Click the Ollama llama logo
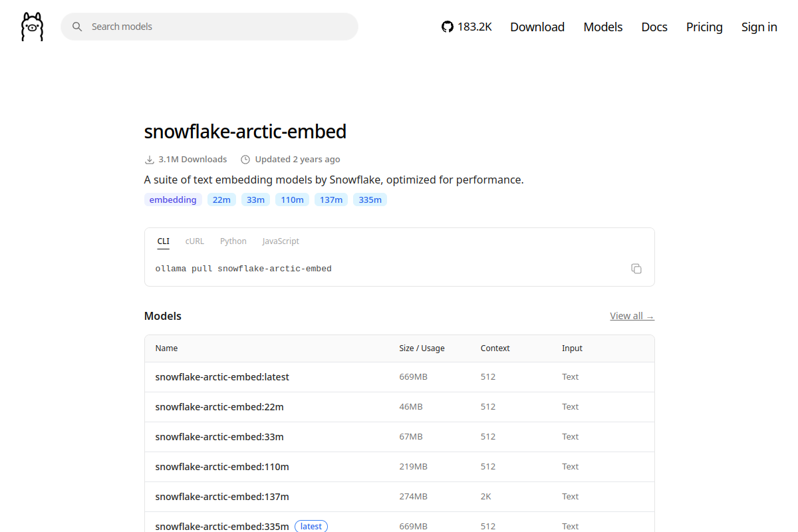 coord(32,27)
